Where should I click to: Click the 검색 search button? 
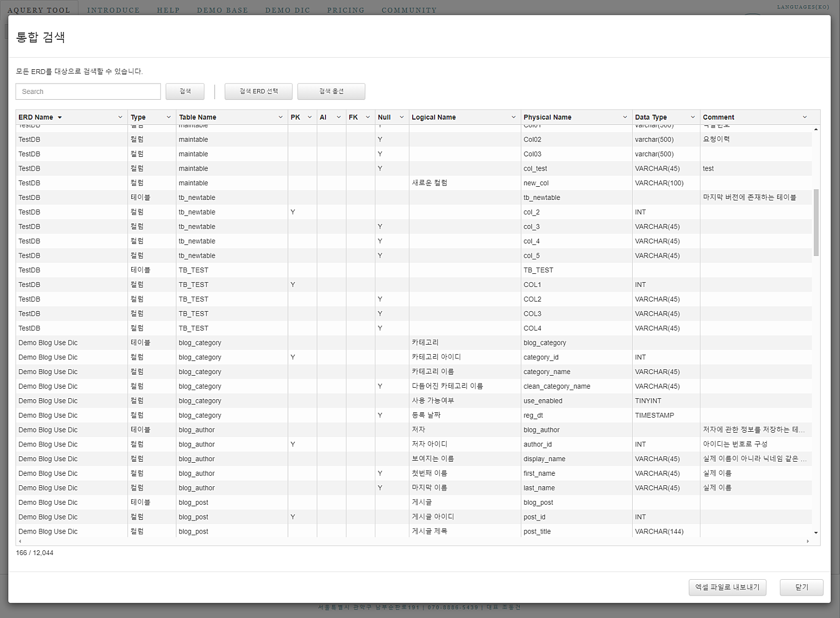click(x=185, y=91)
